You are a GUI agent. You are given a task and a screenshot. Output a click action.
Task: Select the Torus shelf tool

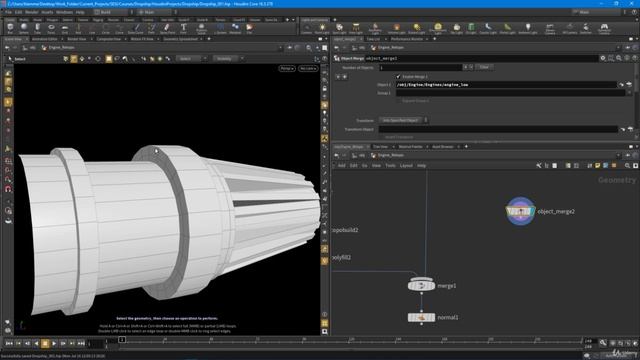51,28
